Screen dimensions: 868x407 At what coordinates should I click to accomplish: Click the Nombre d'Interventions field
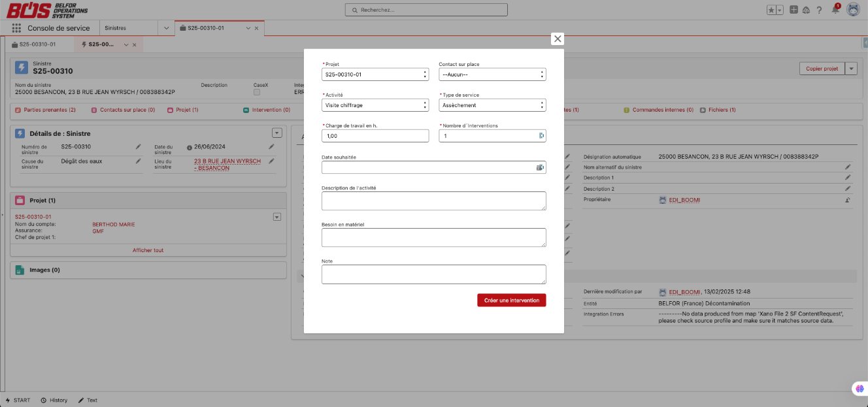(492, 136)
